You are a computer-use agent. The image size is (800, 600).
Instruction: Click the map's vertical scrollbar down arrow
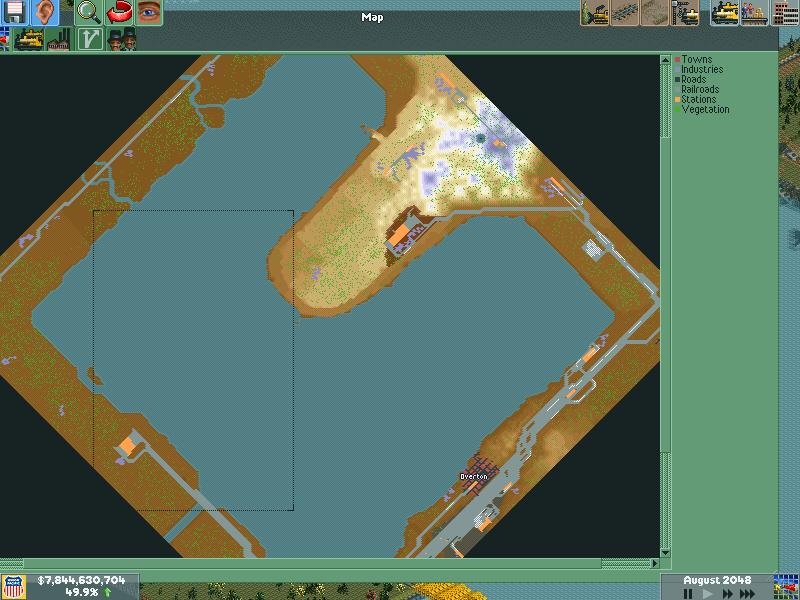pyautogui.click(x=665, y=553)
